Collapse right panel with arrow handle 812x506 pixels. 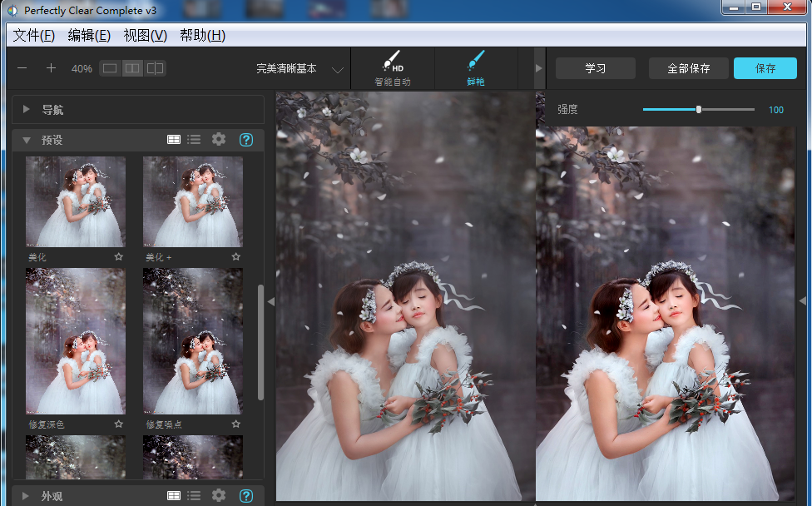802,300
